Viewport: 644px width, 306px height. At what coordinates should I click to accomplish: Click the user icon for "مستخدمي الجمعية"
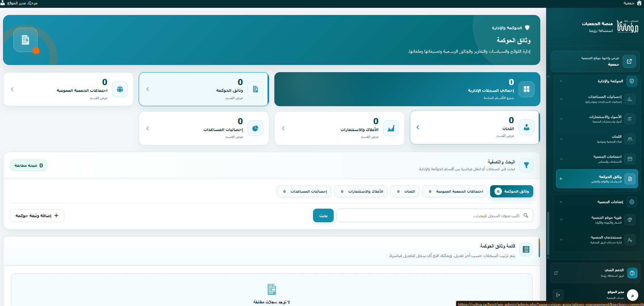[630, 240]
